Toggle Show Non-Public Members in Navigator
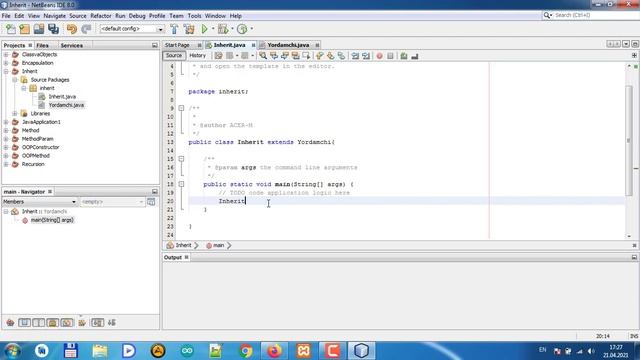The height and width of the screenshot is (360, 640). pyautogui.click(x=53, y=323)
